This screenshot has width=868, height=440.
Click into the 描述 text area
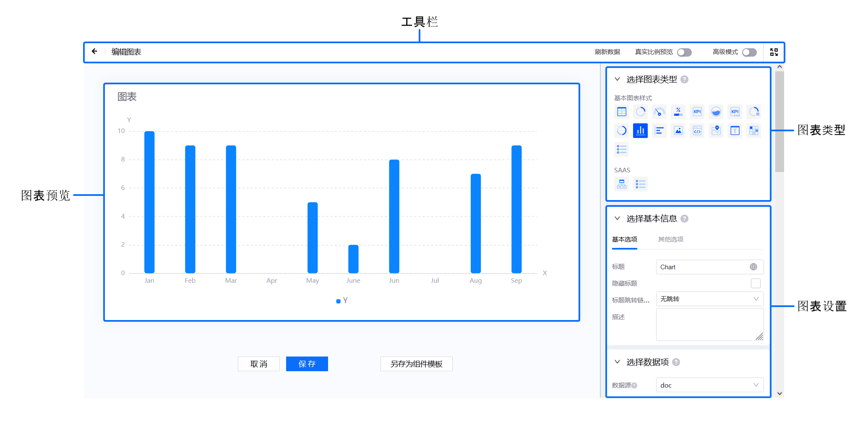(710, 325)
